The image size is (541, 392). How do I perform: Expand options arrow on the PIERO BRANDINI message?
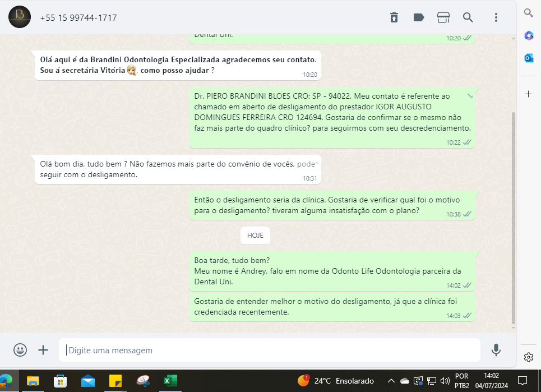pos(470,96)
